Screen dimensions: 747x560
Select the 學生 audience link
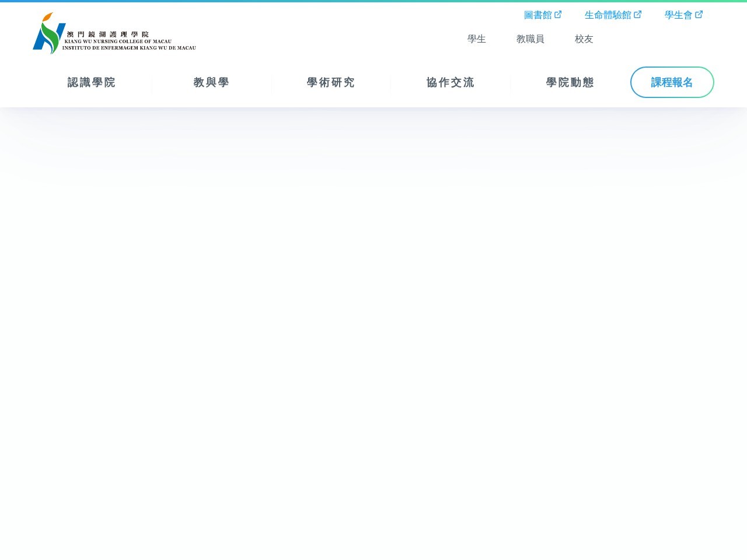(x=476, y=39)
